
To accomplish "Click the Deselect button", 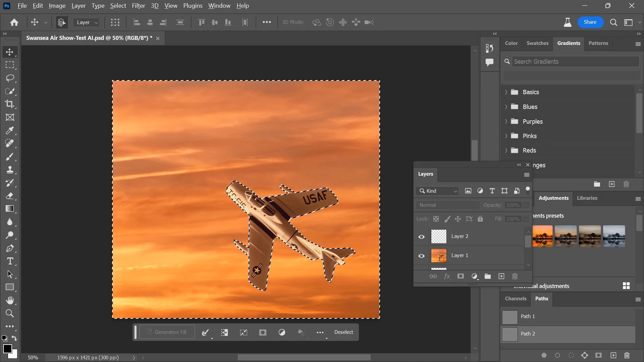I will [x=343, y=332].
